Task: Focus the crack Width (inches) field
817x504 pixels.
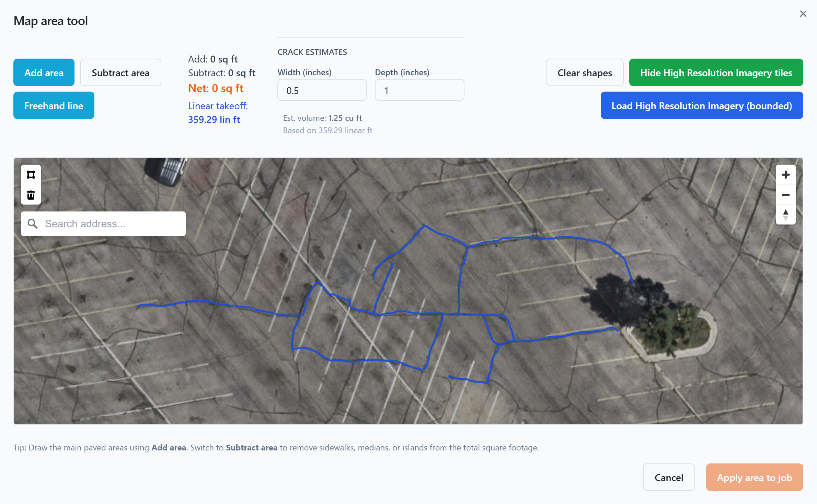Action: (x=322, y=91)
